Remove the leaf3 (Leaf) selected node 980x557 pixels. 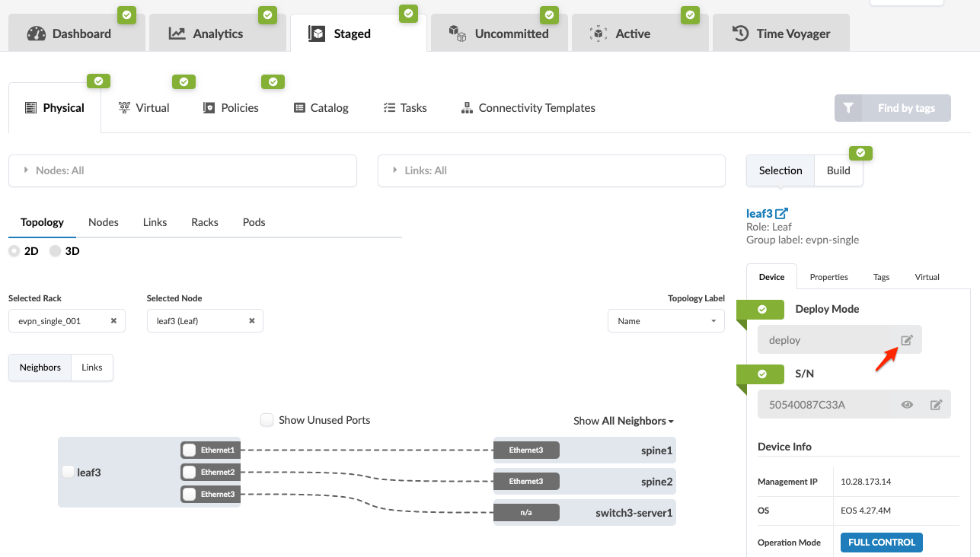251,321
